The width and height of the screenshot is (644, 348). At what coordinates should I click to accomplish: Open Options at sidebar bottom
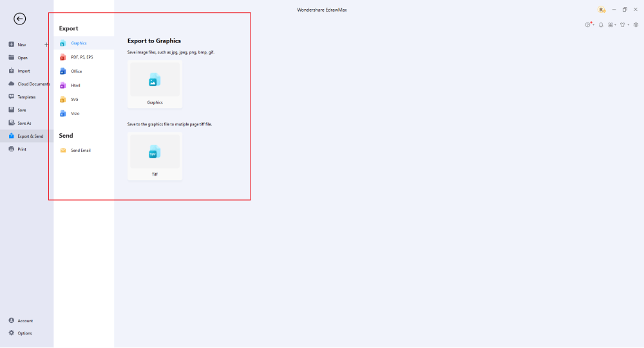pos(24,333)
